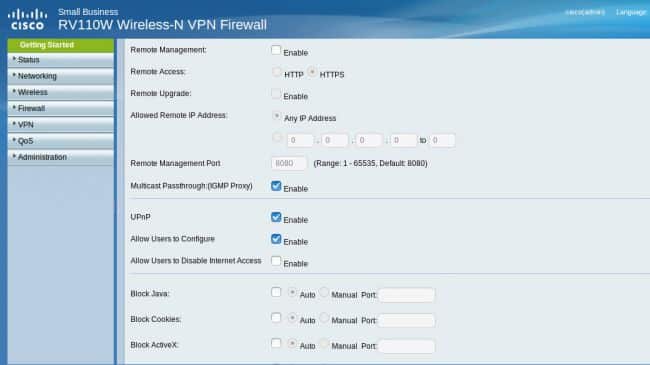Open the VPN menu item
Viewport: 650px width, 365px height.
pyautogui.click(x=61, y=124)
